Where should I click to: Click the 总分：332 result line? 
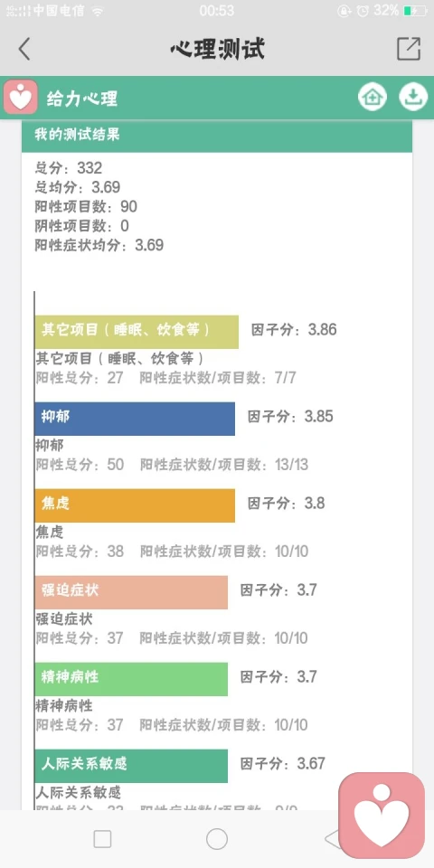click(69, 168)
